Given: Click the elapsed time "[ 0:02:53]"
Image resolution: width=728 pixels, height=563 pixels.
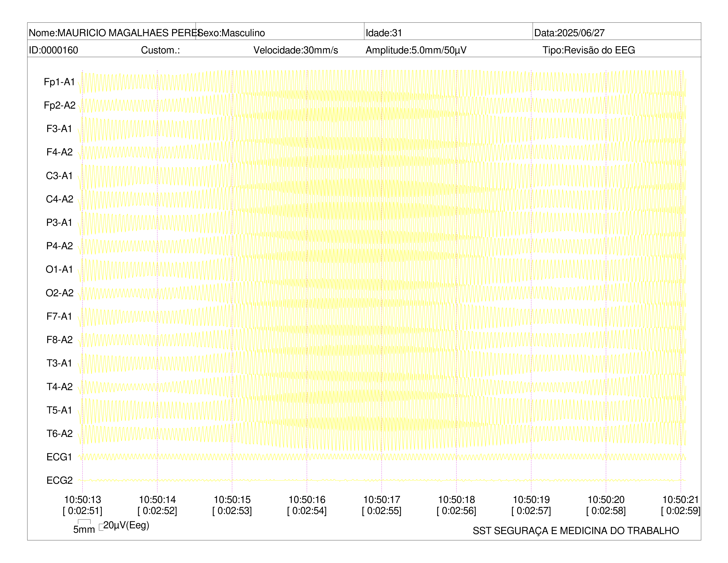Looking at the screenshot, I should [232, 511].
